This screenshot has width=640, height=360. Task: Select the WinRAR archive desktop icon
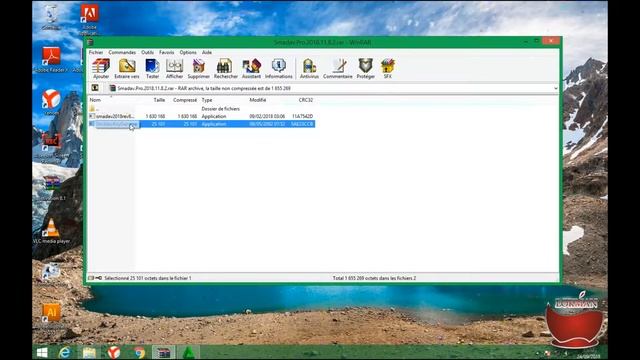51,188
